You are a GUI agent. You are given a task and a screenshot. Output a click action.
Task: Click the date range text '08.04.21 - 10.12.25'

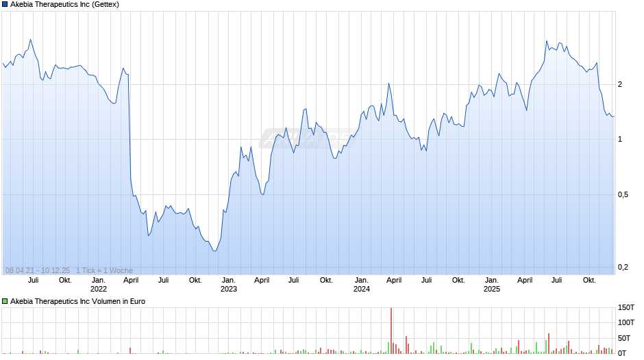38,270
